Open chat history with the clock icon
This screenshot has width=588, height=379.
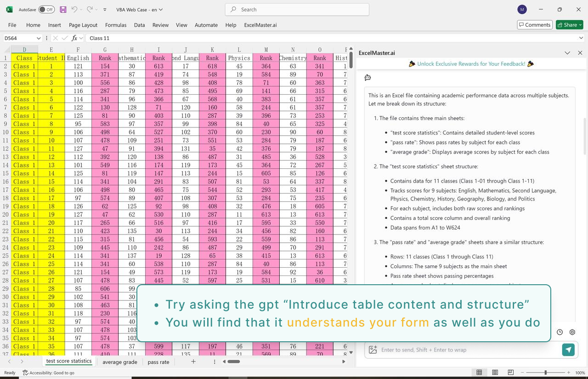[x=559, y=332]
